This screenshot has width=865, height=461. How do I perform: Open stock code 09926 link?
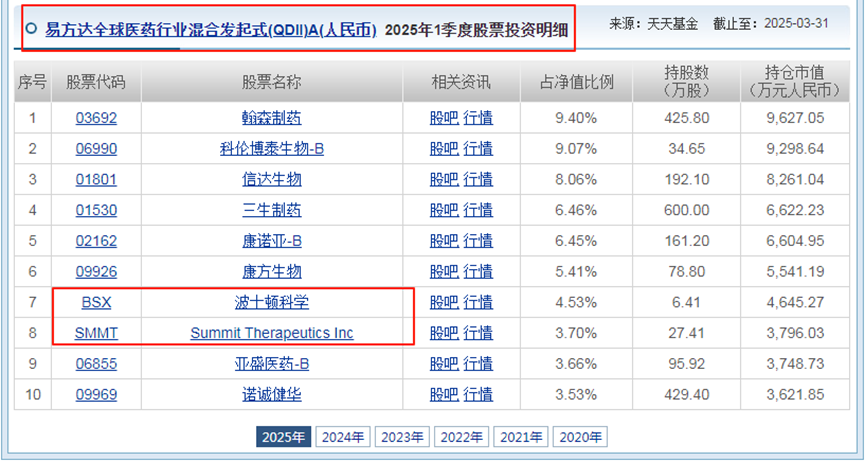[96, 272]
